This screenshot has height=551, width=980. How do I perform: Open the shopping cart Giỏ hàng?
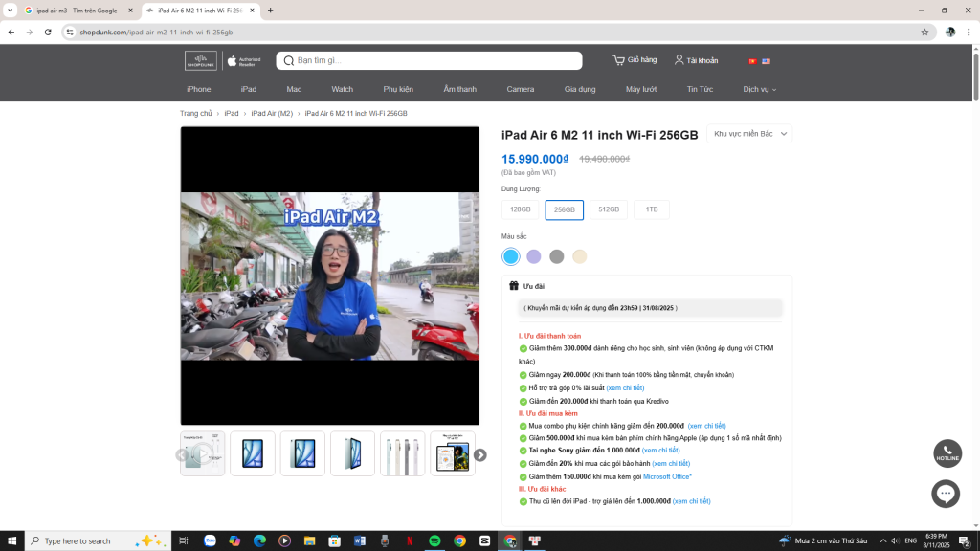click(x=635, y=60)
